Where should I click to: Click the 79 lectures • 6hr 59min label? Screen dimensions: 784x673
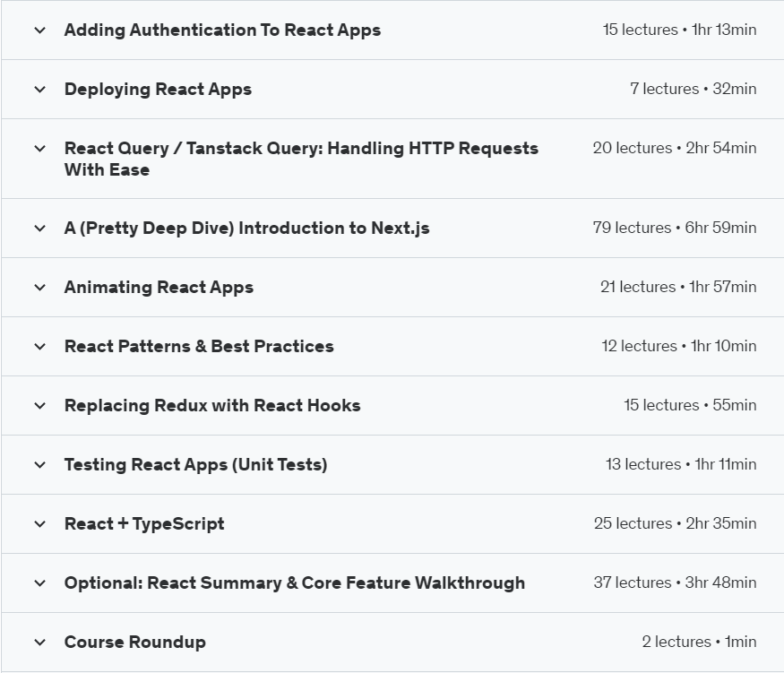pyautogui.click(x=674, y=229)
